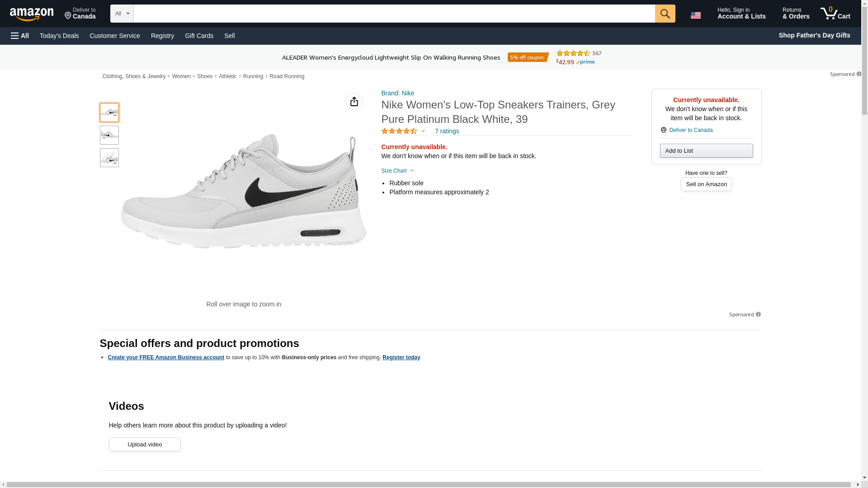The image size is (868, 488).
Task: Click the Road Running breadcrumb link
Action: pyautogui.click(x=287, y=76)
